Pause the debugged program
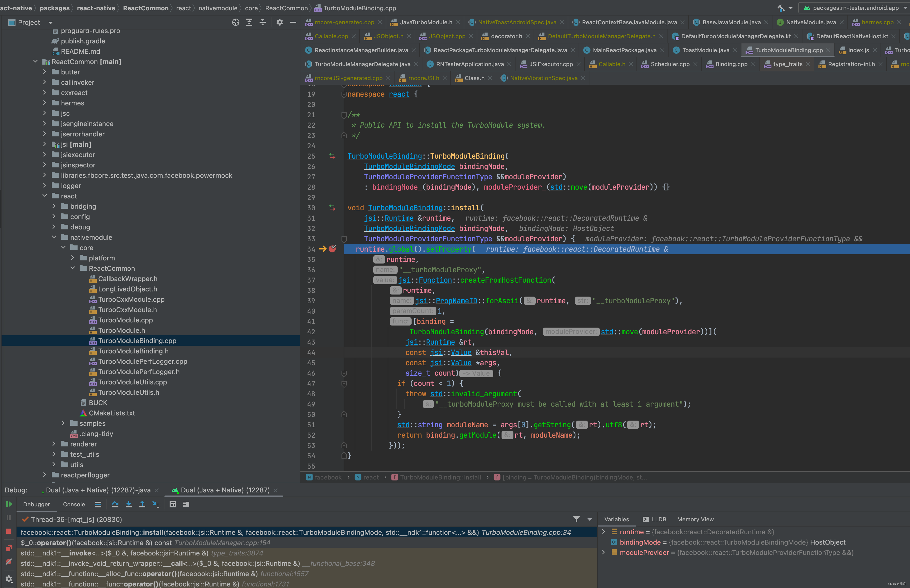The image size is (910, 588). pos(9,517)
